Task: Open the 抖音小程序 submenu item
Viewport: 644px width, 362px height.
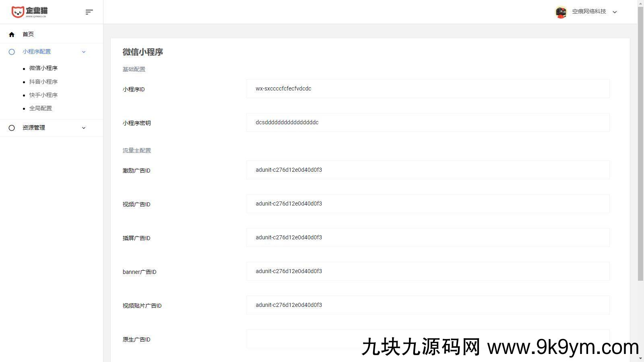Action: (x=43, y=82)
